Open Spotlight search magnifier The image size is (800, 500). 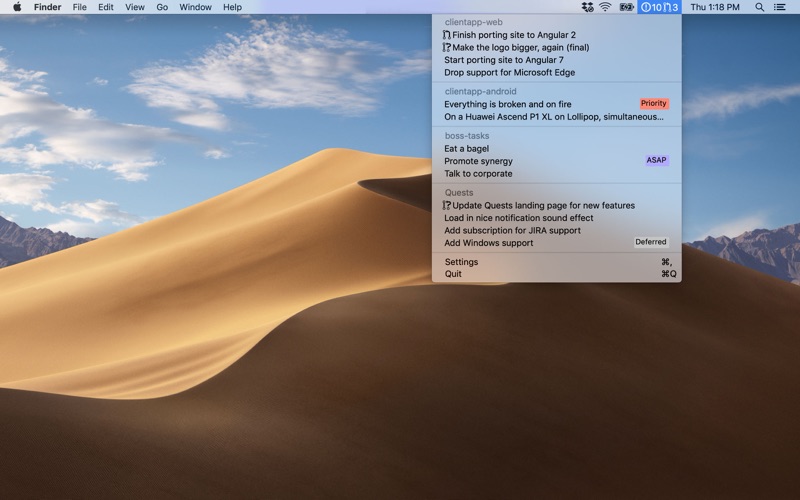760,7
